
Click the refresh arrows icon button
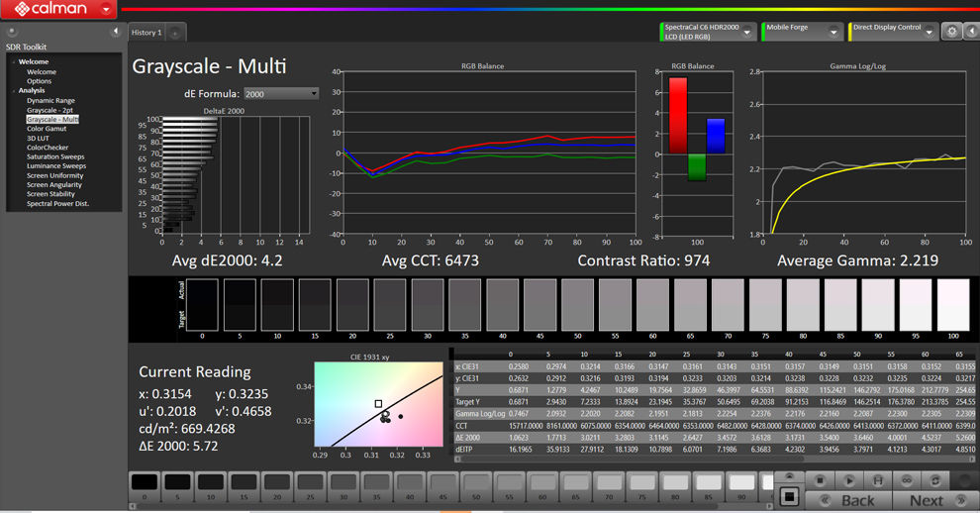(935, 480)
